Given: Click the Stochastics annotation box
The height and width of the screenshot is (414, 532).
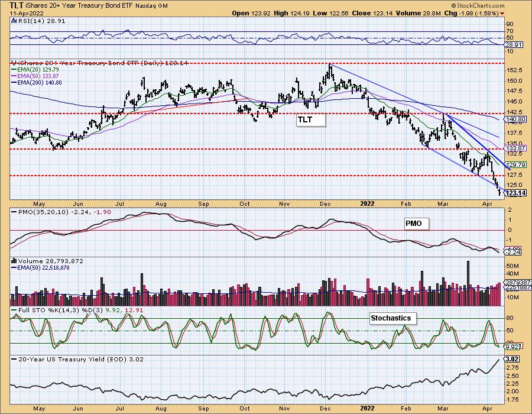Looking at the screenshot, I should pyautogui.click(x=392, y=318).
